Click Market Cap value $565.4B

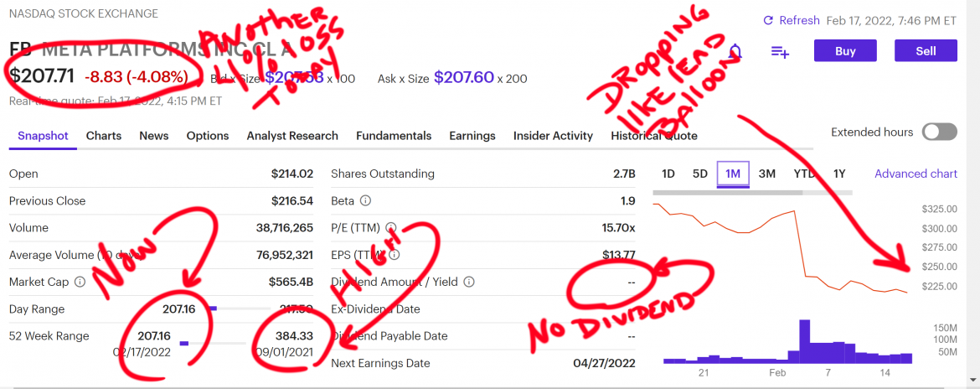(x=291, y=282)
